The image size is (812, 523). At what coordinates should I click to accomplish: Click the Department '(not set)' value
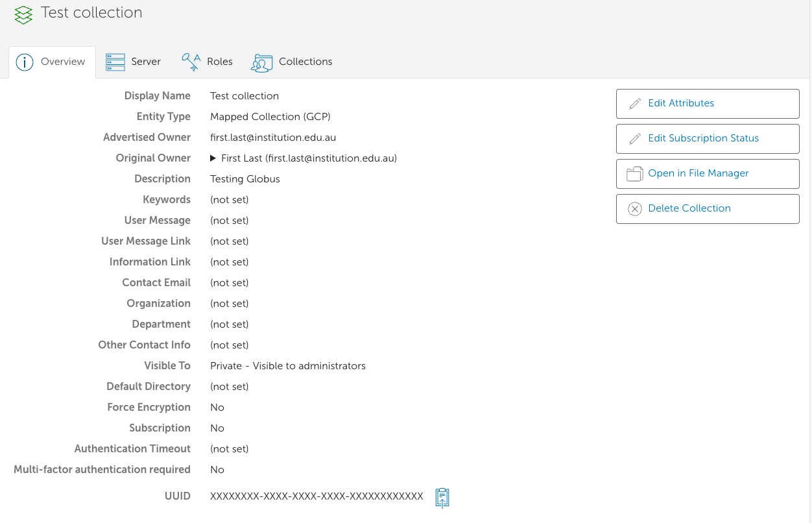click(230, 324)
